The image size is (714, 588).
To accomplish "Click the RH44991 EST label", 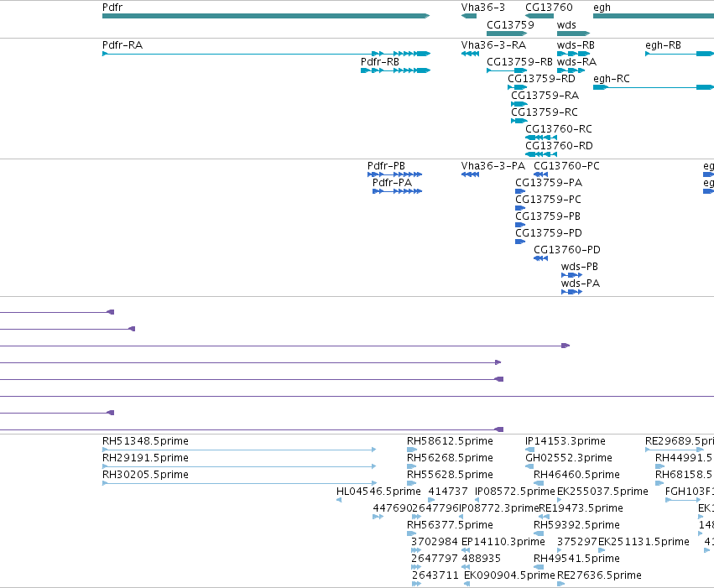I will click(x=683, y=458).
